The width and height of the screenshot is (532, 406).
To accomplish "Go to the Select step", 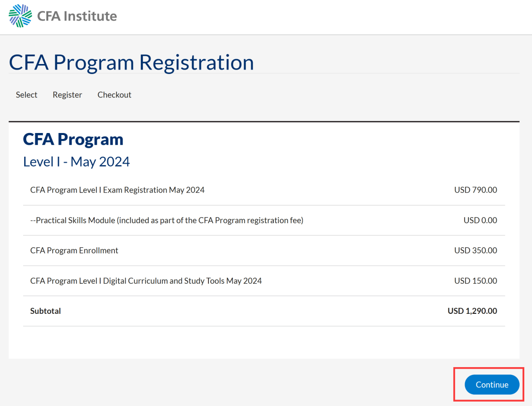I will [x=27, y=95].
